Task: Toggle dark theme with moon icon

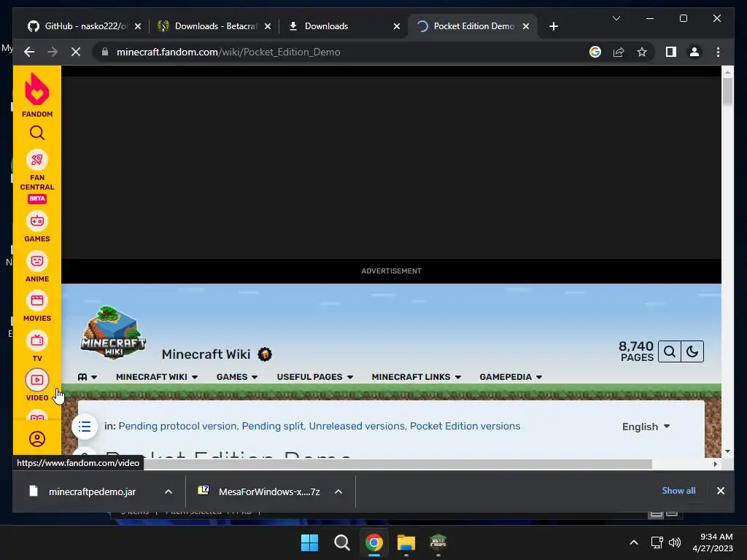Action: click(x=692, y=351)
